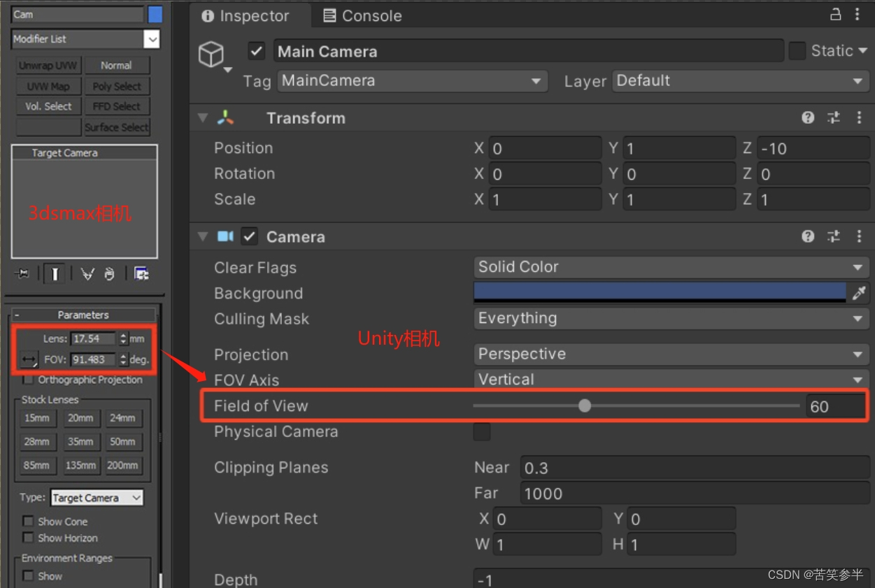This screenshot has height=588, width=875.
Task: Open FOV Axis Vertical dropdown
Action: (x=671, y=380)
